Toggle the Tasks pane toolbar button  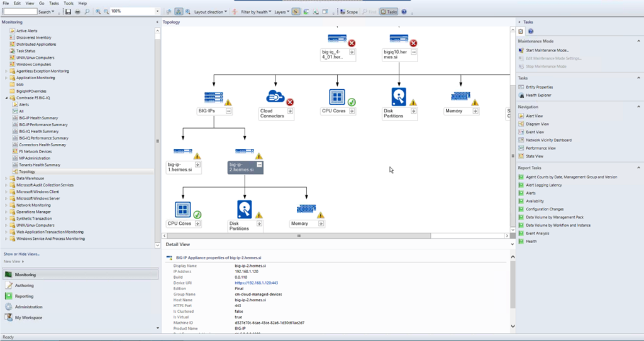pyautogui.click(x=389, y=12)
